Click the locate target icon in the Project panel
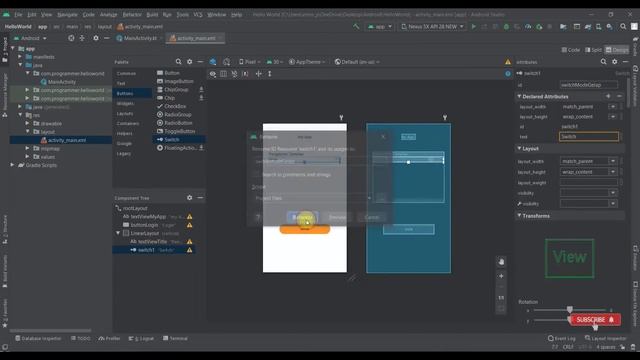The width and height of the screenshot is (640, 360). pyautogui.click(x=71, y=38)
